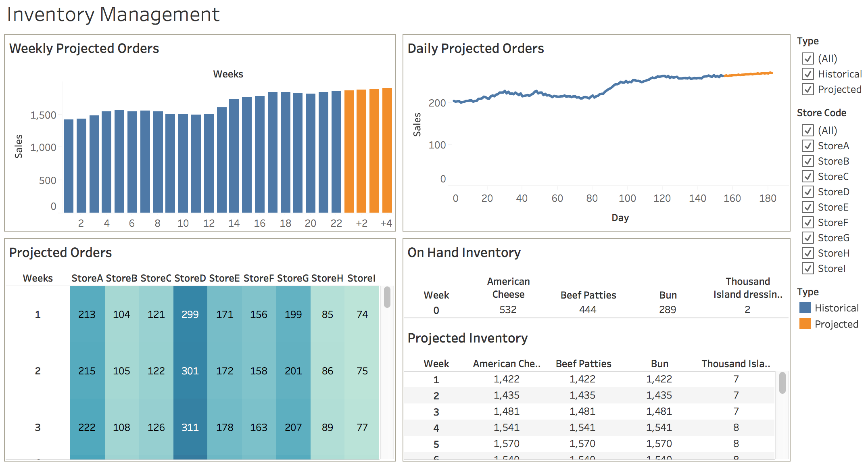Viewport: 868px width, 468px height.
Task: Click the Historical blue legend swatch
Action: pos(805,307)
